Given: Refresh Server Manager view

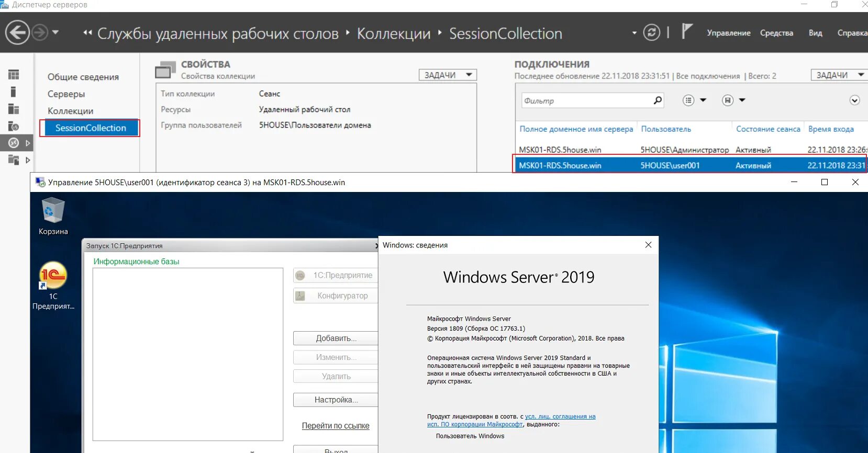Looking at the screenshot, I should tap(651, 33).
